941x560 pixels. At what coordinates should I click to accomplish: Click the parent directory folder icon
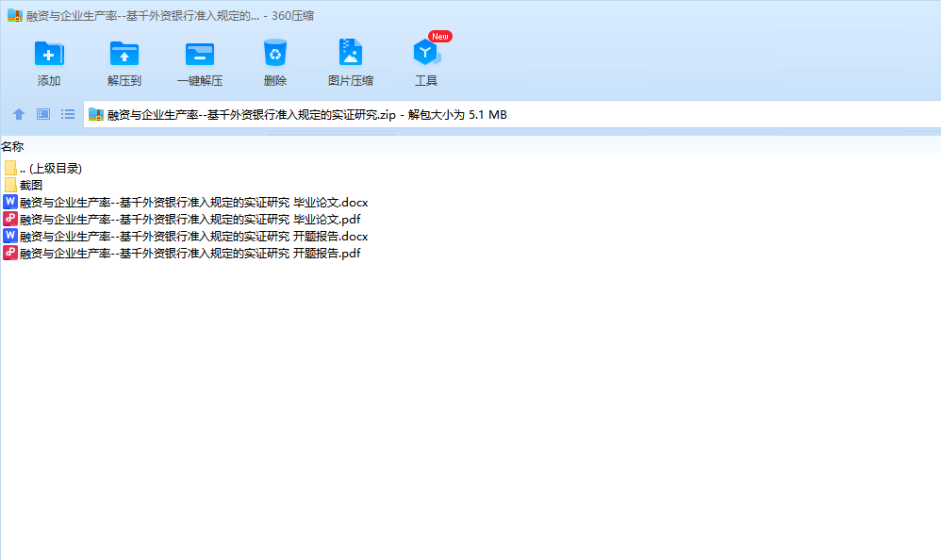(x=10, y=168)
